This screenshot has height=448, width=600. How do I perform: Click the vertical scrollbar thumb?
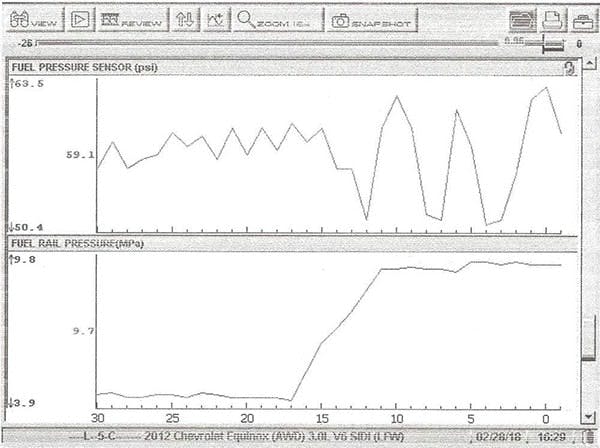[x=589, y=338]
